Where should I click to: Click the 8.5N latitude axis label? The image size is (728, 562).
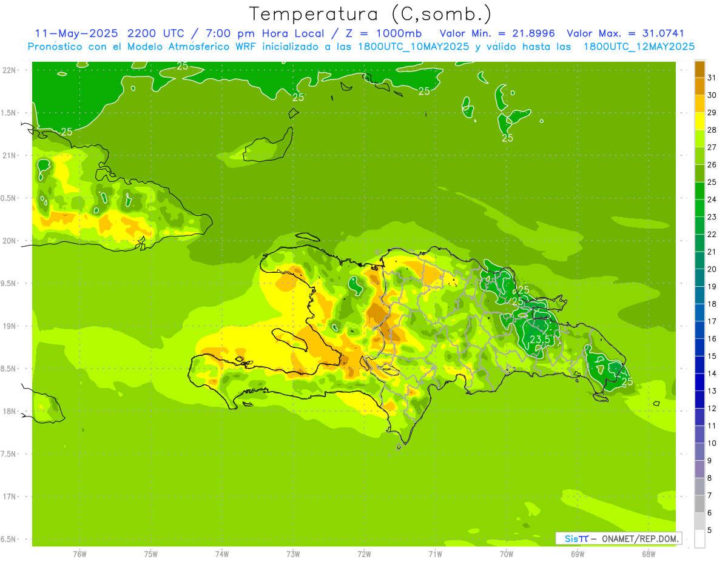click(9, 369)
